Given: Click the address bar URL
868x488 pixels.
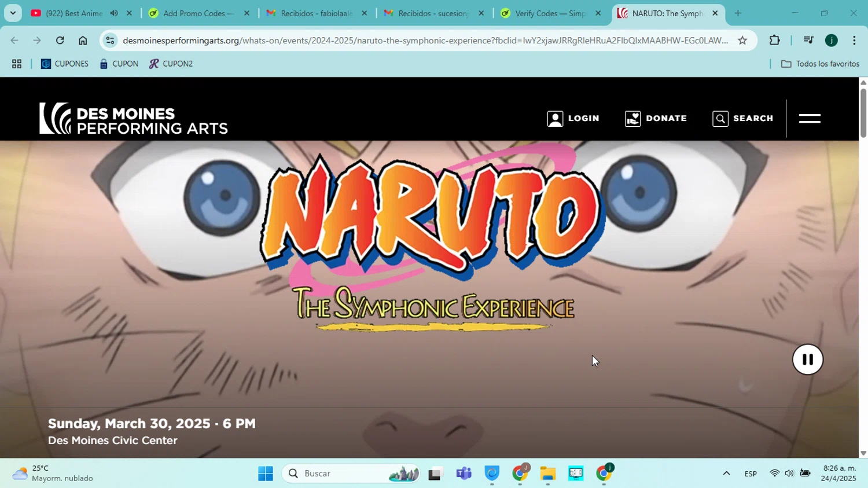Looking at the screenshot, I should tap(425, 41).
